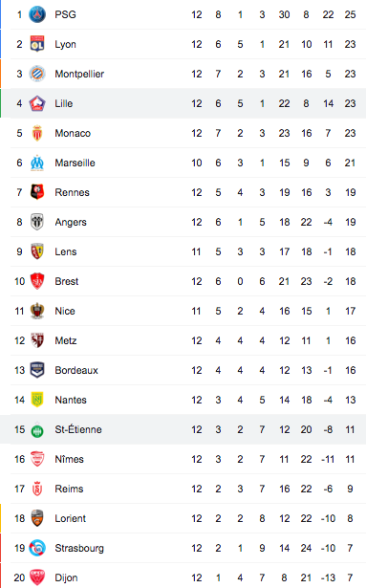Open the Metz team name link
This screenshot has height=588, width=366.
point(66,340)
